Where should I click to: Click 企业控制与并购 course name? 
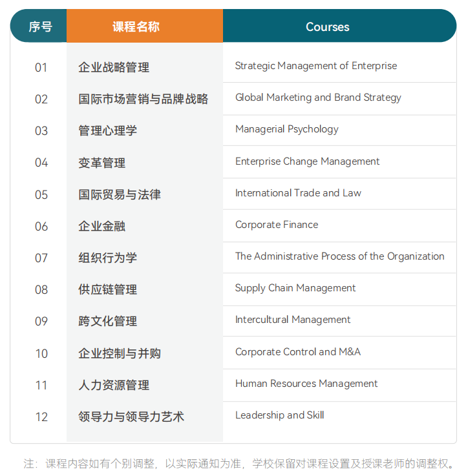[120, 353]
